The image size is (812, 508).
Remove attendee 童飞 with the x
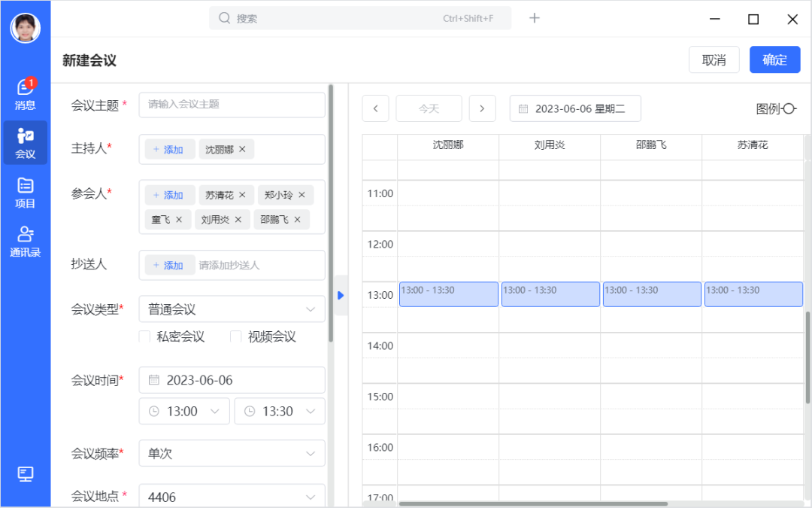click(179, 219)
